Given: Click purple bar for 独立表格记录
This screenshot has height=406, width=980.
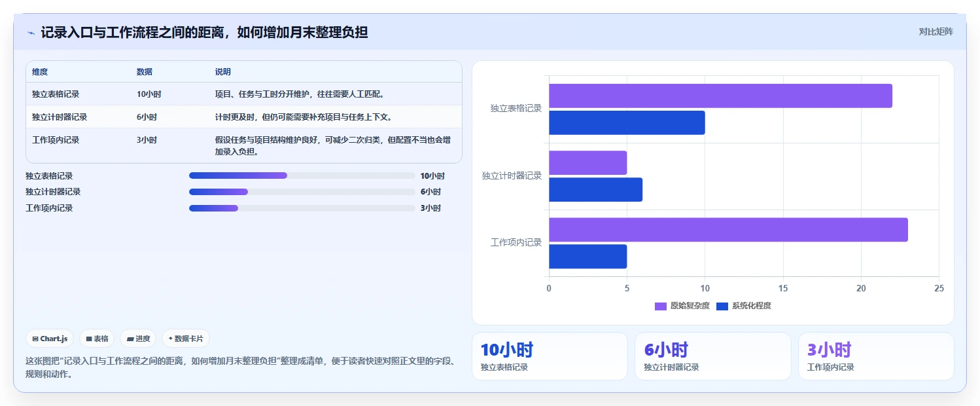Looking at the screenshot, I should click(x=720, y=96).
